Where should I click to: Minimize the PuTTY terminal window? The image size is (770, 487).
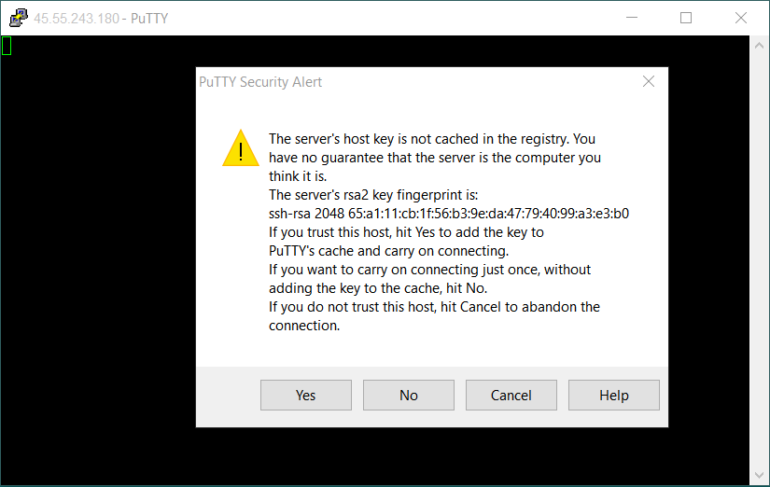632,18
